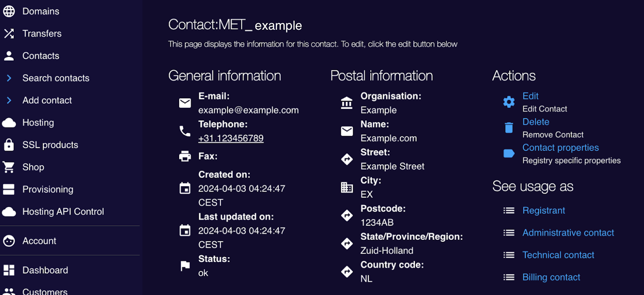Click the Edit gear icon

pyautogui.click(x=509, y=102)
